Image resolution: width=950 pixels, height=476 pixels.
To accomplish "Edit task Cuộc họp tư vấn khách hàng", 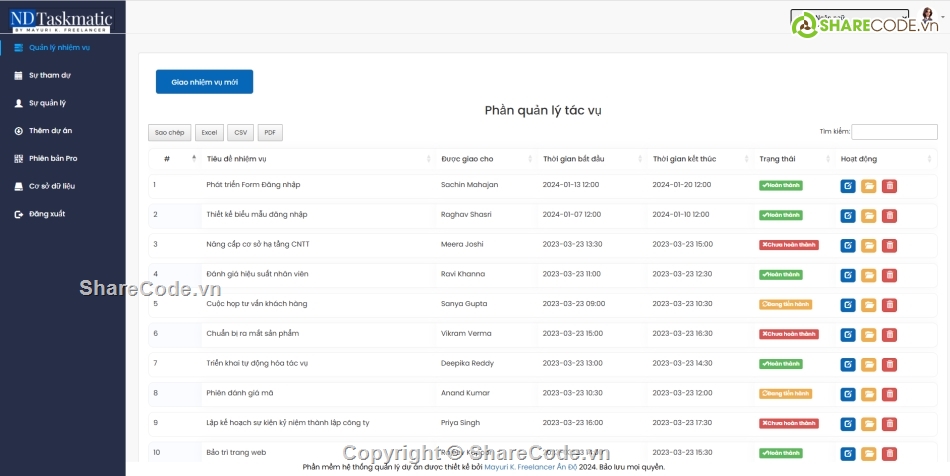I will (848, 305).
